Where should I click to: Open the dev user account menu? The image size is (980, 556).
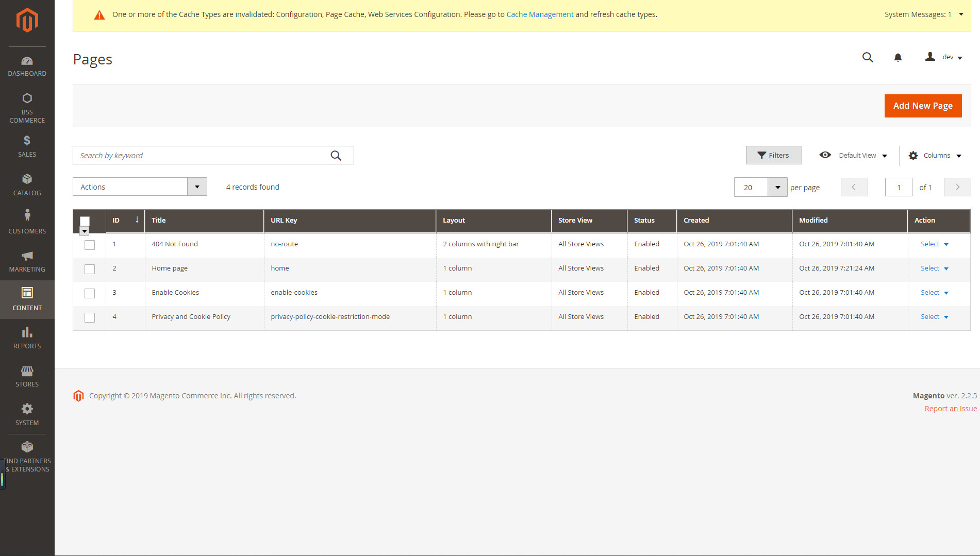[x=944, y=57]
